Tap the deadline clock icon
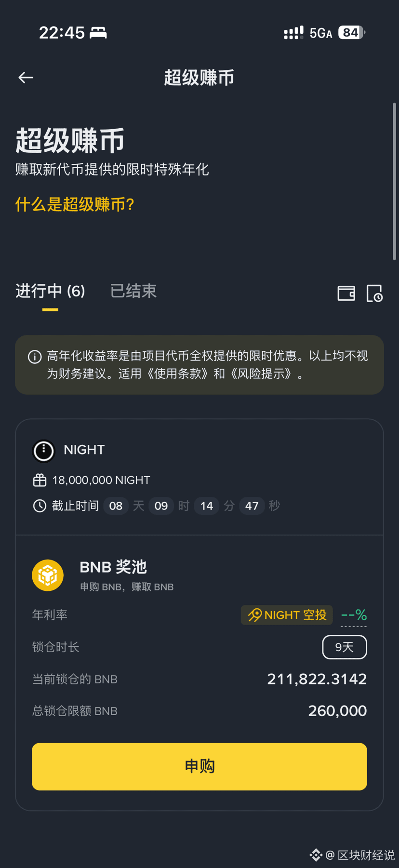Screen dimensions: 399x868 (40, 506)
